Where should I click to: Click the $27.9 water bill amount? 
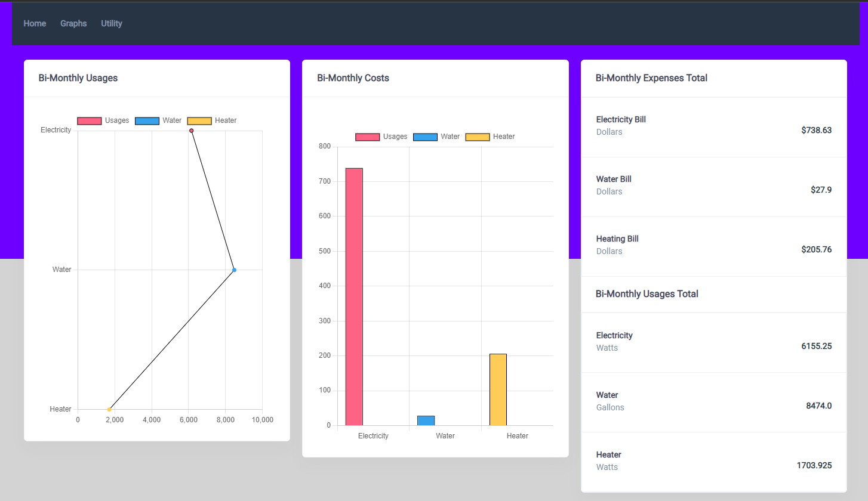pos(821,190)
